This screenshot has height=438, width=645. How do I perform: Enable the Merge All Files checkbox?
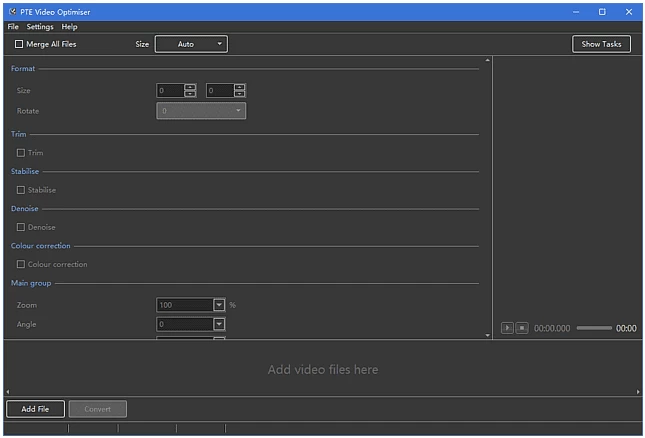coord(19,44)
